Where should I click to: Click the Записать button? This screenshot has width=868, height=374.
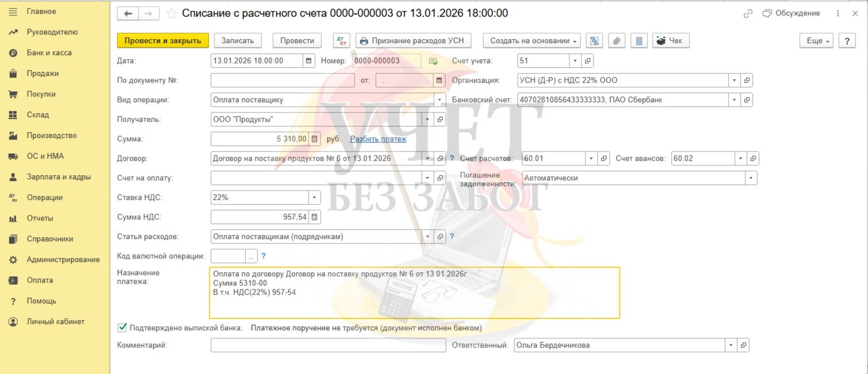[238, 41]
